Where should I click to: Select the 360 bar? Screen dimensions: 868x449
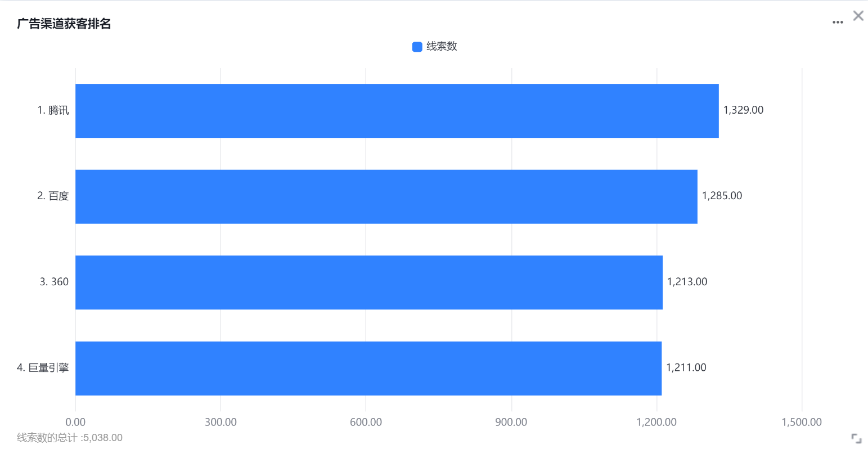(x=369, y=282)
